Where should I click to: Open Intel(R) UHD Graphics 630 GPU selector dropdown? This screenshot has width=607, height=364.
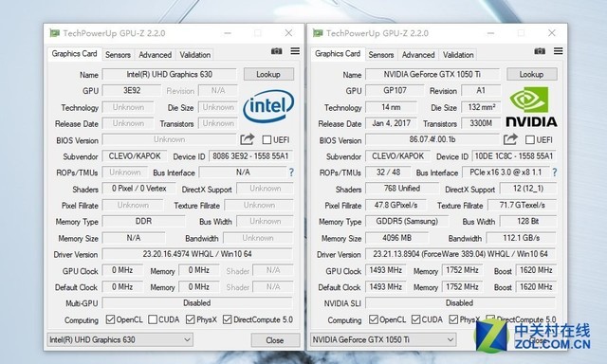(120, 339)
